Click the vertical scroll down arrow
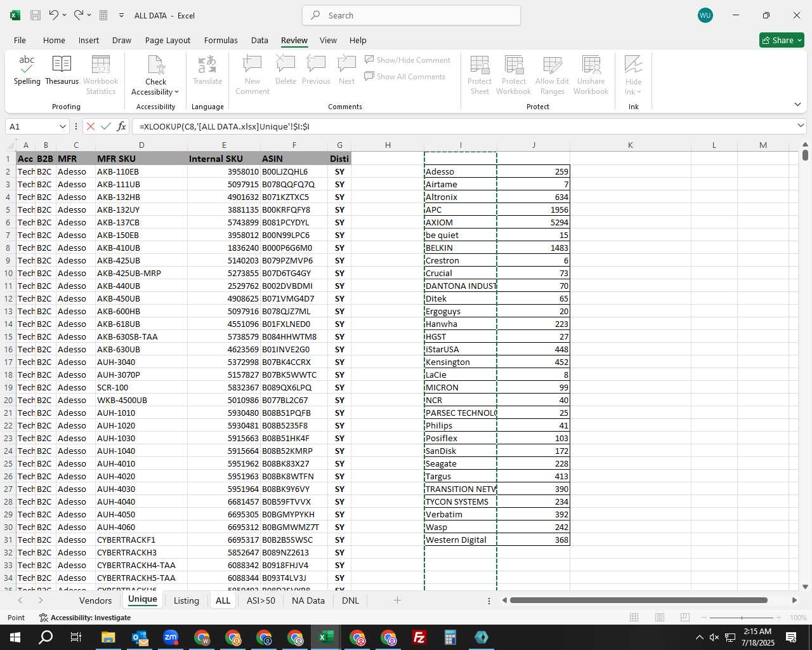The image size is (812, 650). (805, 587)
